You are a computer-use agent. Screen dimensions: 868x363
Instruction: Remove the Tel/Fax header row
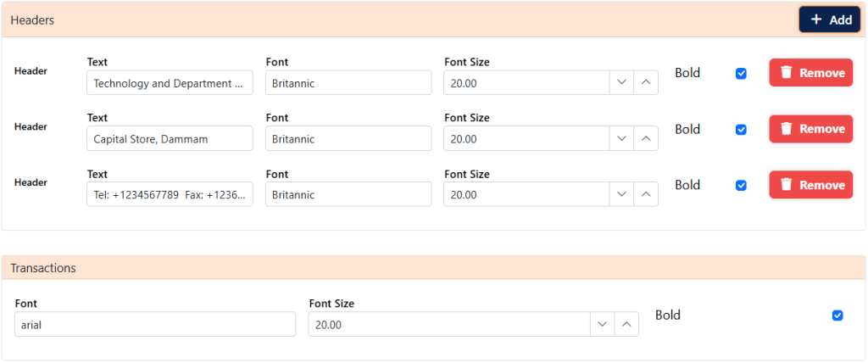click(810, 185)
